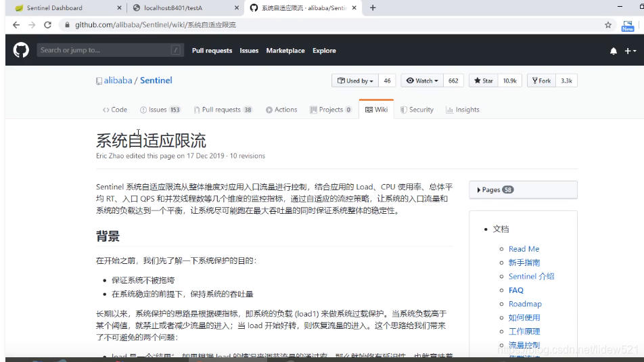Open the Sentinel 介绍 wiki link
Screen dimensions: 644x362
click(x=531, y=277)
